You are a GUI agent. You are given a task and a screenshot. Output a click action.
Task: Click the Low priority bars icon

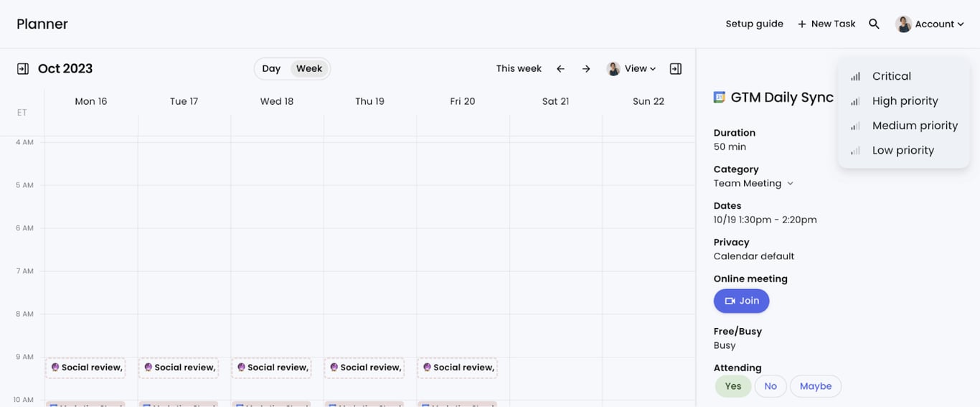855,151
